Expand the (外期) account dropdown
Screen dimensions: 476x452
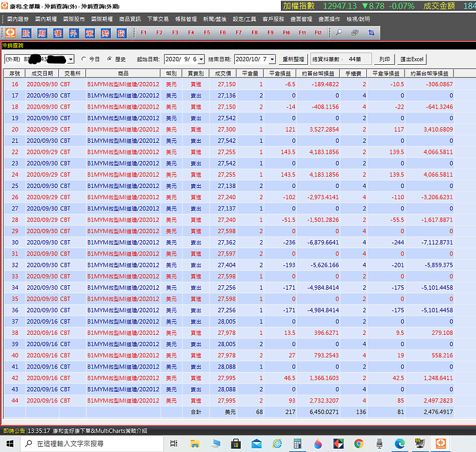pyautogui.click(x=71, y=59)
